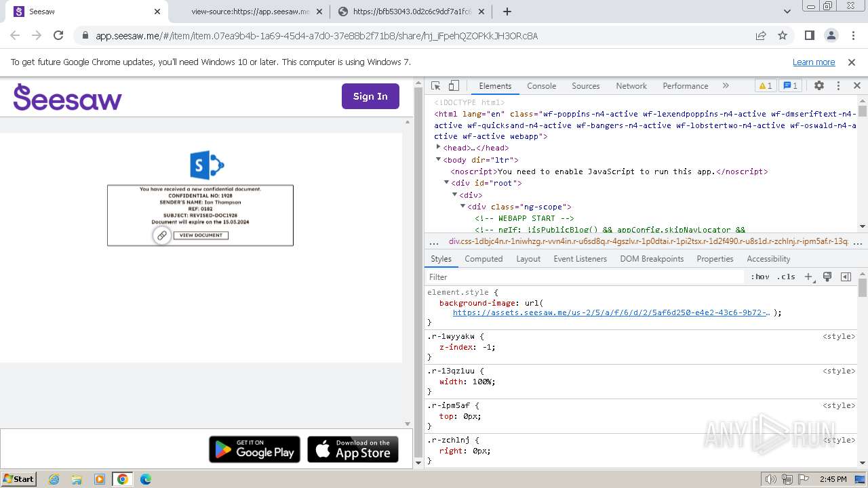Viewport: 868px width, 488px height.
Task: Collapse the div ng-scope node
Action: 463,206
